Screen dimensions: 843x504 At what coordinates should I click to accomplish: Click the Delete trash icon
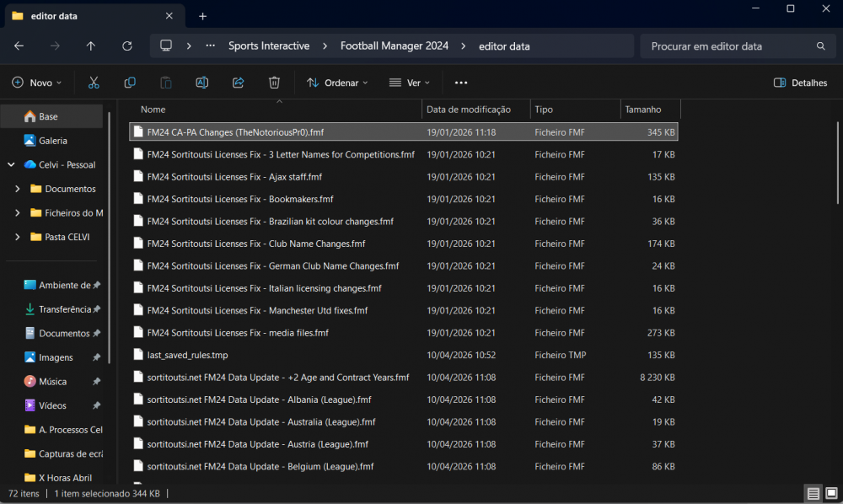point(274,83)
